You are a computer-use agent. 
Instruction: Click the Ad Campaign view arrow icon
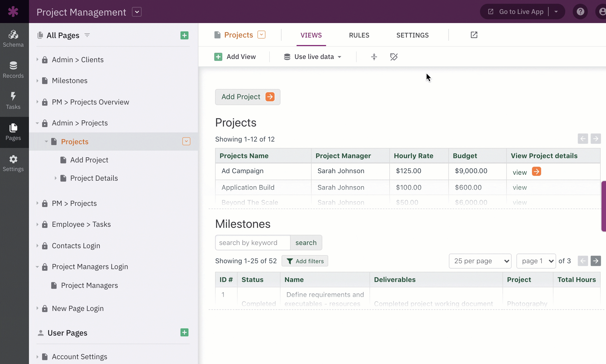(537, 171)
